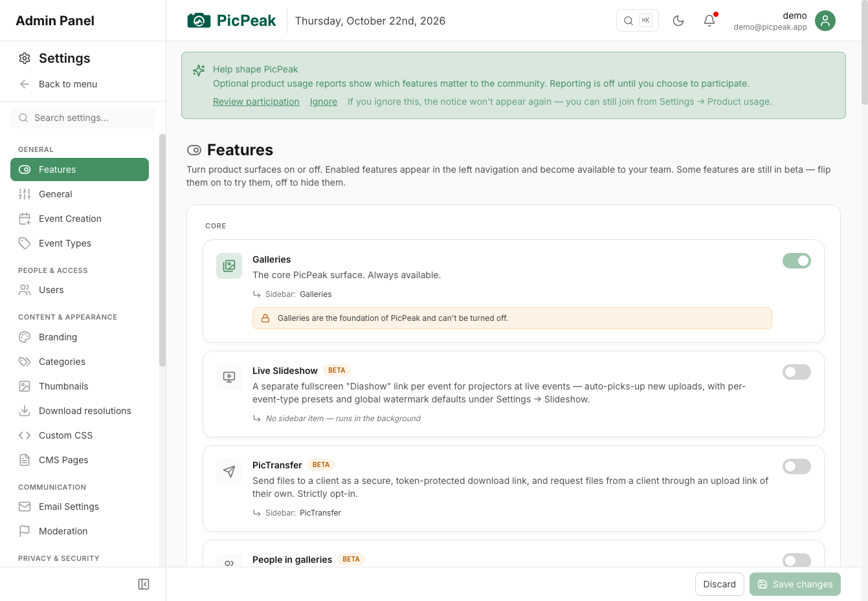Click the Galleries feature icon
Screen dimensions: 868x601
pos(229,266)
